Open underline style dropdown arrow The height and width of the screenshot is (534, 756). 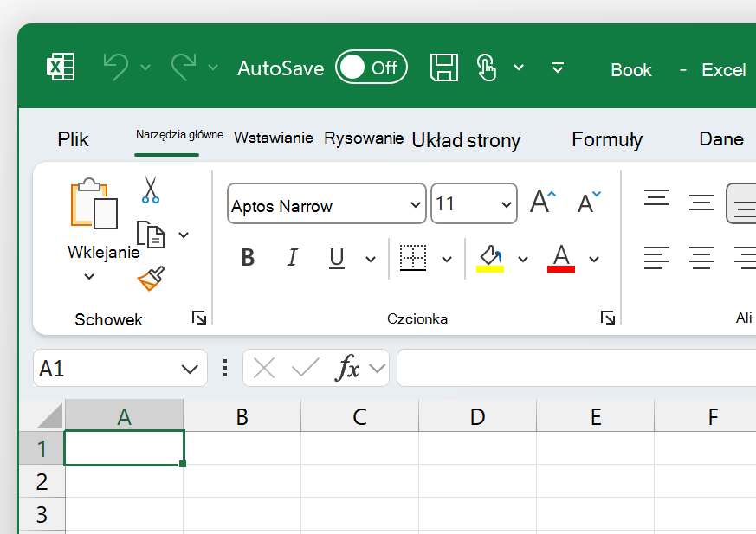coord(371,260)
